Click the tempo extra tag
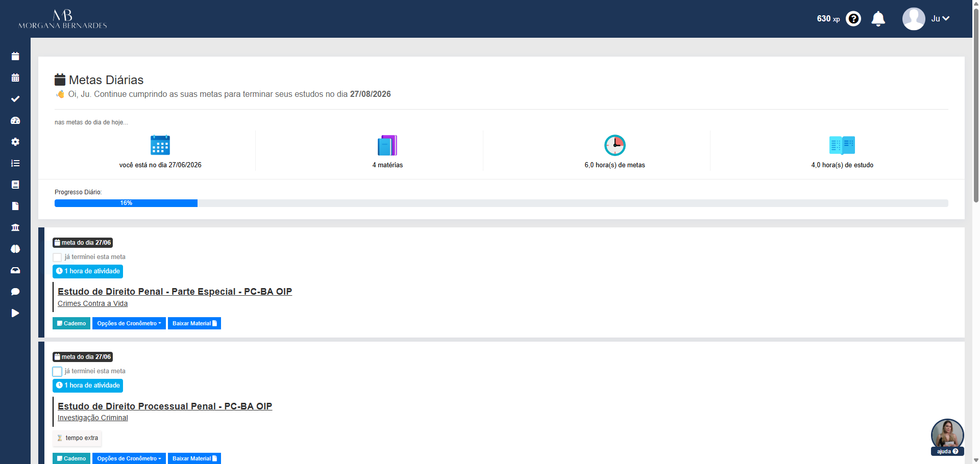980x464 pixels. pyautogui.click(x=77, y=438)
